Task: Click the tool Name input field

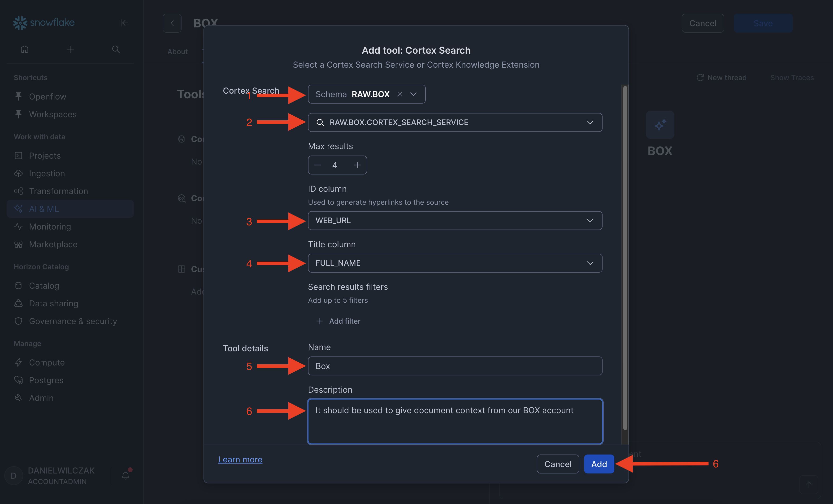Action: [455, 366]
